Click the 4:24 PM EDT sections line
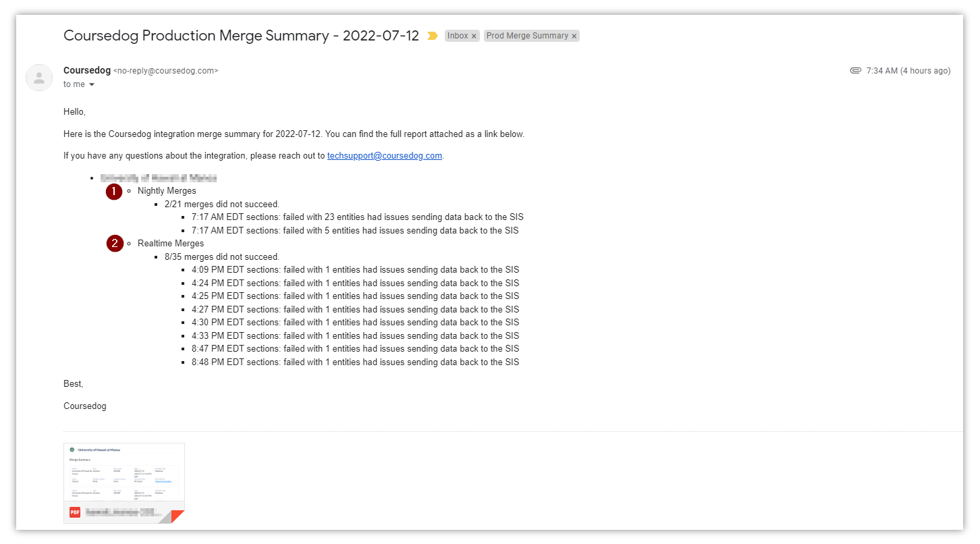980x544 pixels. 356,283
